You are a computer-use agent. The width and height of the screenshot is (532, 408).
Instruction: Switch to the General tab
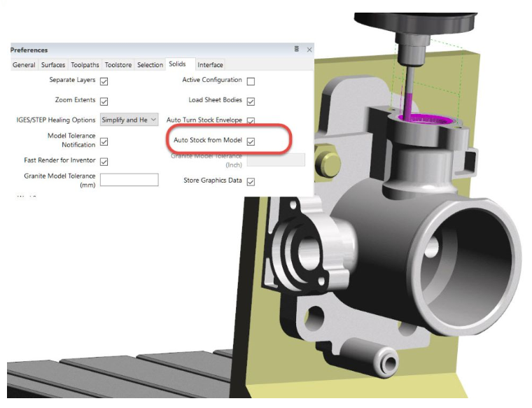pos(24,65)
